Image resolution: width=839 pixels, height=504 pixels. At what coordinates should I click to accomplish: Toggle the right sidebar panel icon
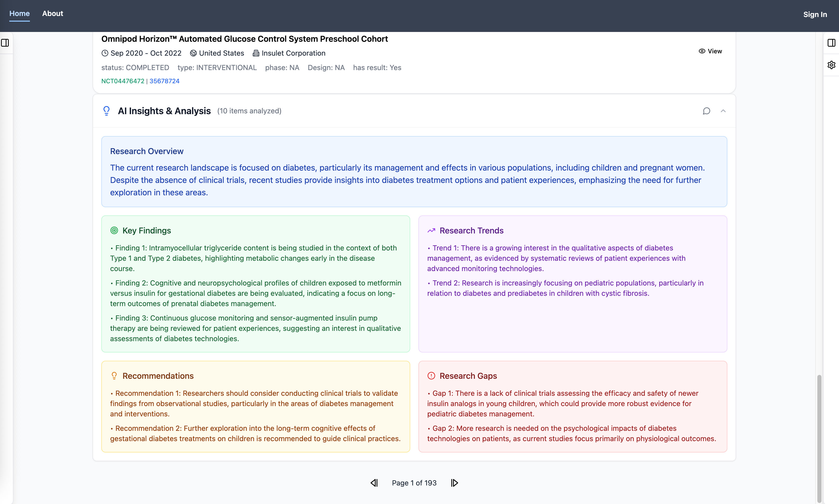pos(831,43)
